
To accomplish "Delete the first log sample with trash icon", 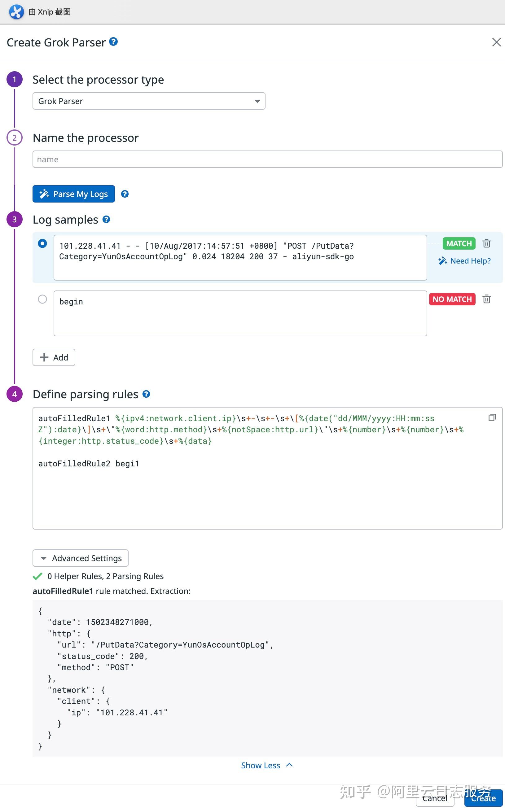I will pyautogui.click(x=486, y=243).
